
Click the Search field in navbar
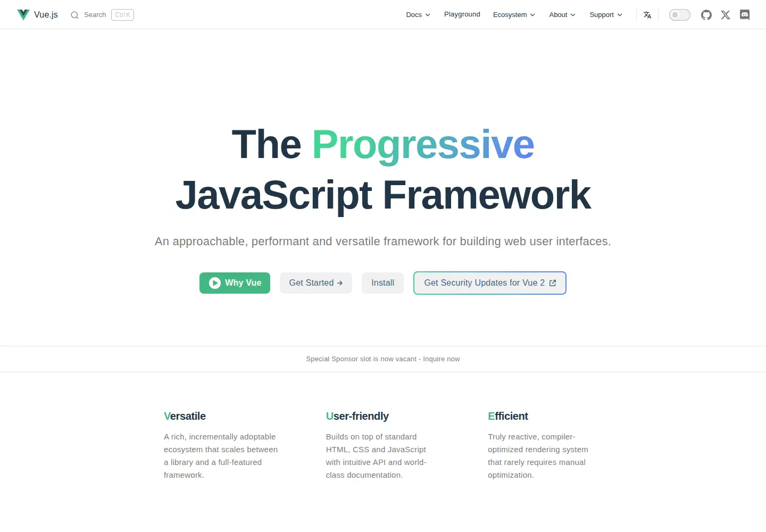(102, 15)
